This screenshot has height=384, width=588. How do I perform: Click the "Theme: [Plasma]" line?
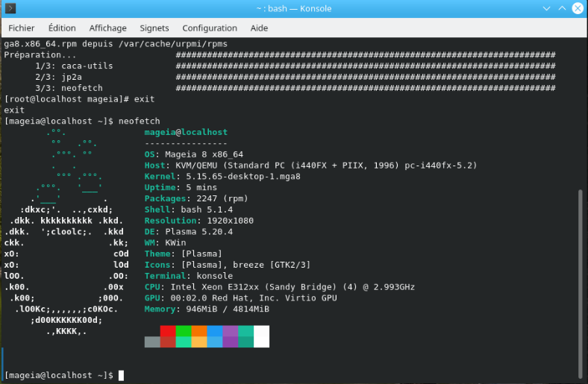pyautogui.click(x=184, y=254)
